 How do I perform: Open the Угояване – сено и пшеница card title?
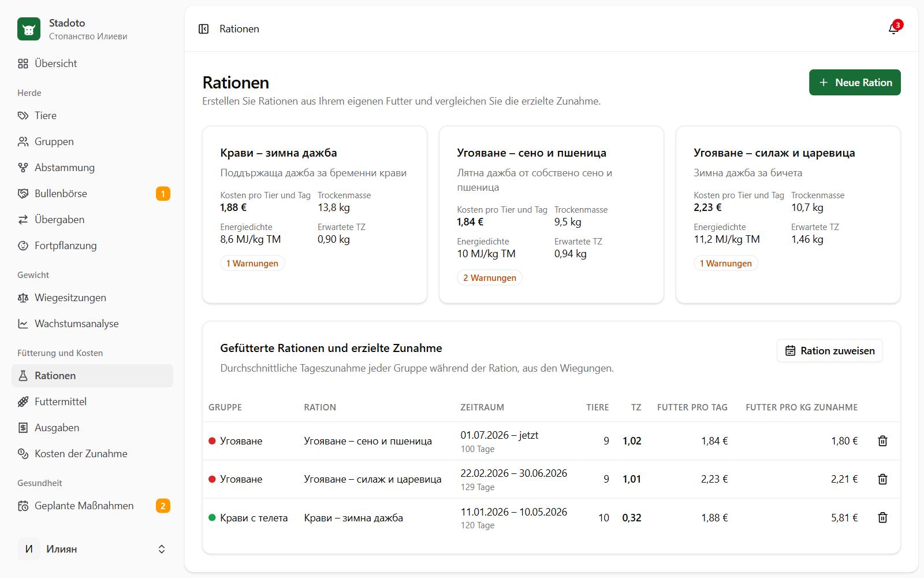pyautogui.click(x=531, y=153)
